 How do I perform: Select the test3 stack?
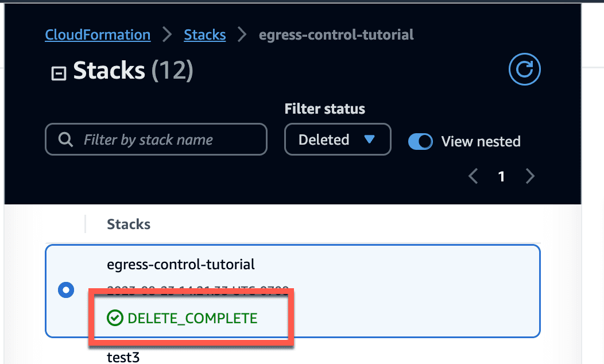(123, 358)
